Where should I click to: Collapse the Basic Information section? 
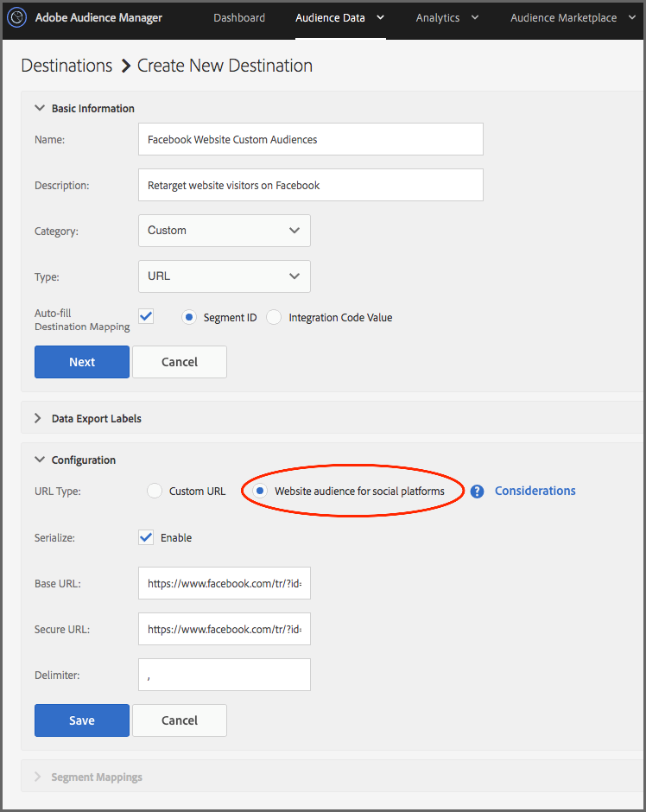click(40, 108)
